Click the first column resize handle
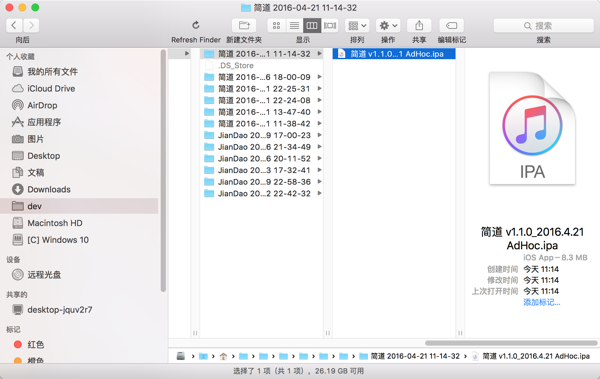Viewport: 600px width, 379px height. [195, 333]
